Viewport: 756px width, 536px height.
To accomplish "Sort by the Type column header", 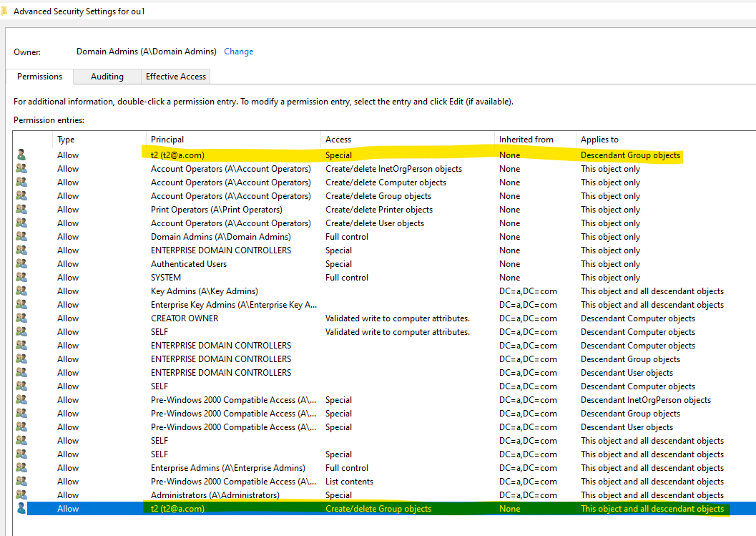I will (x=99, y=140).
